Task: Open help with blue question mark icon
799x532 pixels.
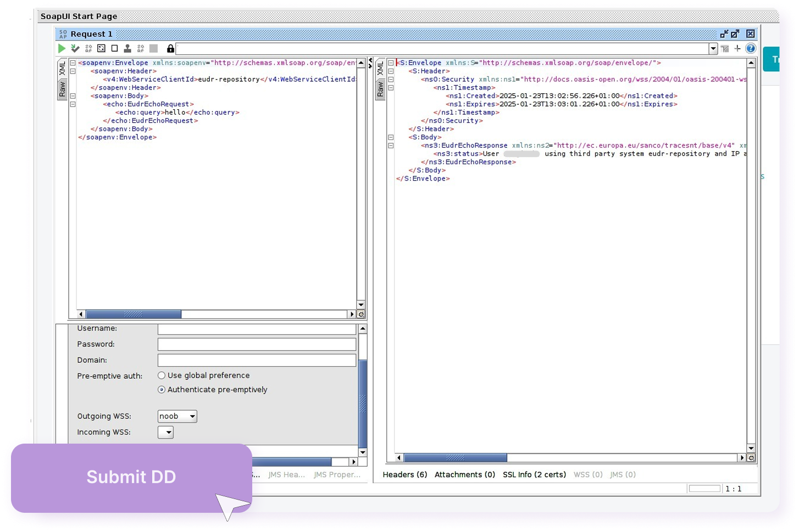Action: [751, 48]
